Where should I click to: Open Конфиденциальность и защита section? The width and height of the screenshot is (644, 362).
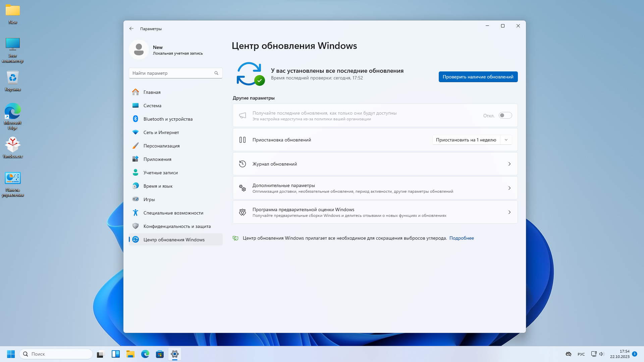click(177, 226)
